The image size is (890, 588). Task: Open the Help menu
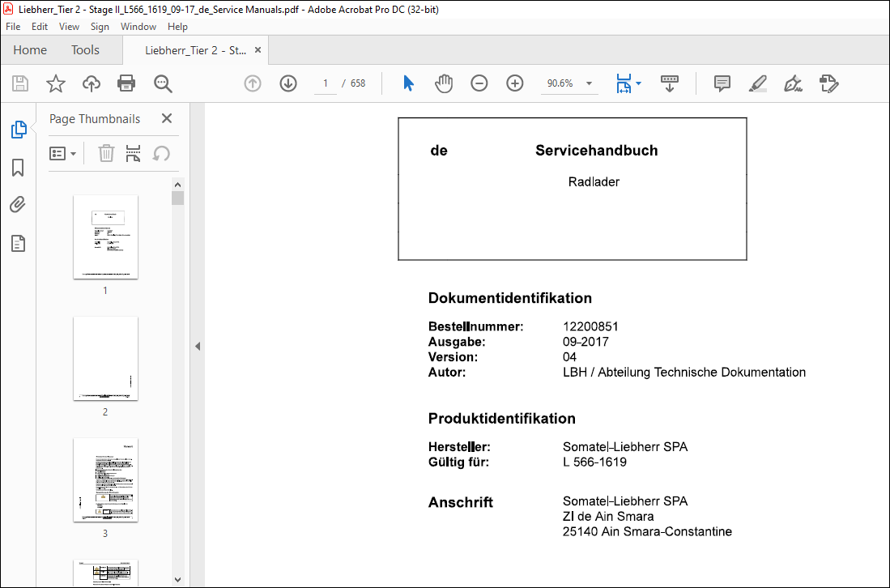(177, 27)
